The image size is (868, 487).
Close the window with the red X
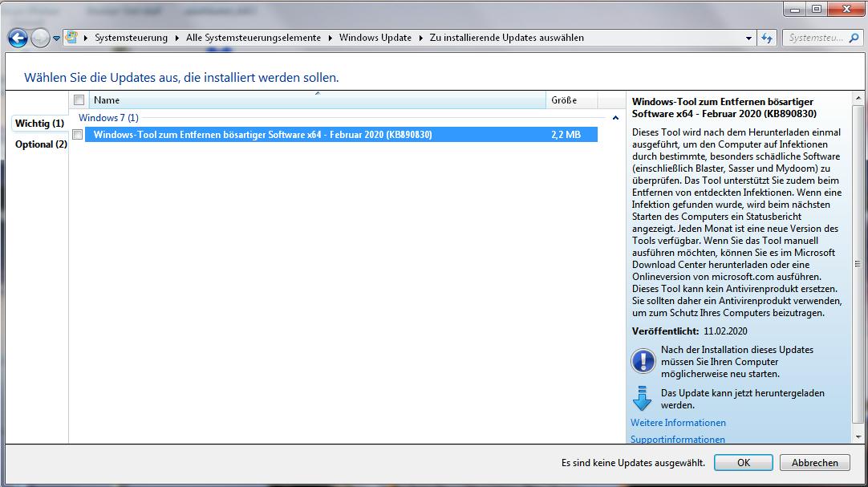click(x=846, y=9)
